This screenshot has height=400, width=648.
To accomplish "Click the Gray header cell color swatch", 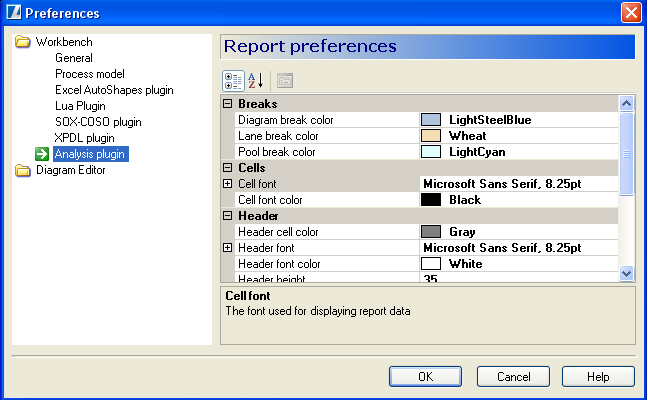I will point(431,232).
